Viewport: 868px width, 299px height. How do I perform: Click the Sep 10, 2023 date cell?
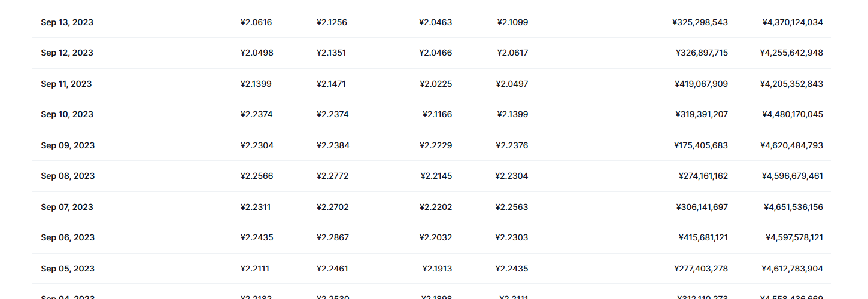[x=67, y=114]
